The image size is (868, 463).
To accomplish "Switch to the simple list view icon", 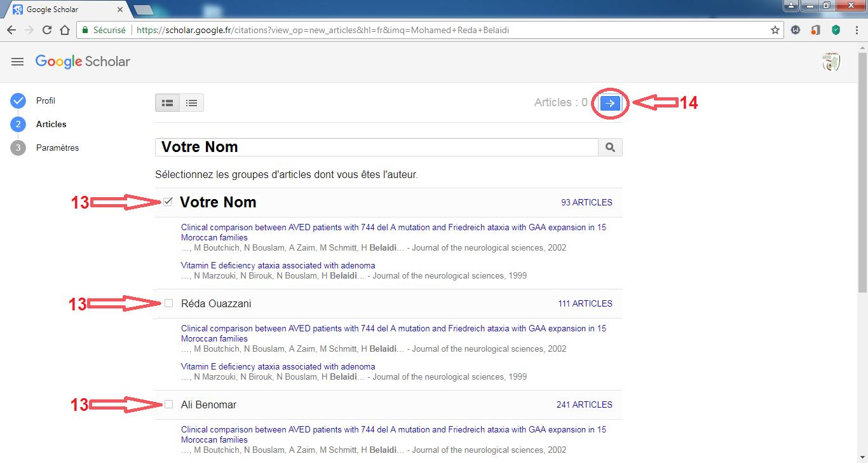I will tap(191, 103).
